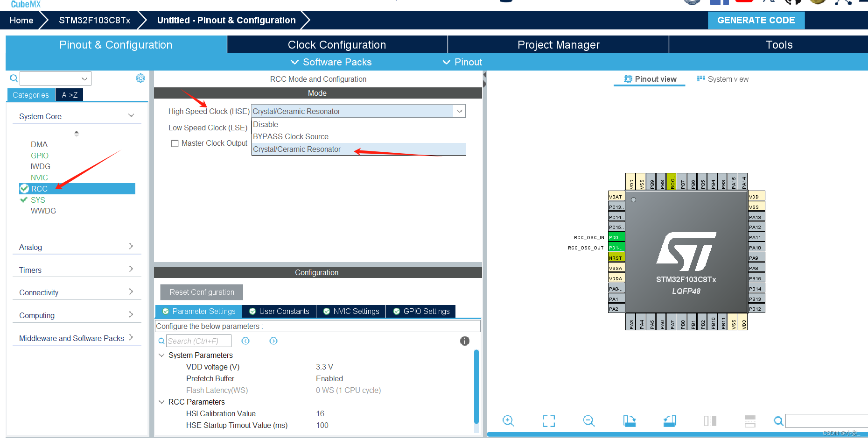Viewport: 868px width, 441px height.
Task: Choose BYPASS Clock Source option
Action: (358, 137)
